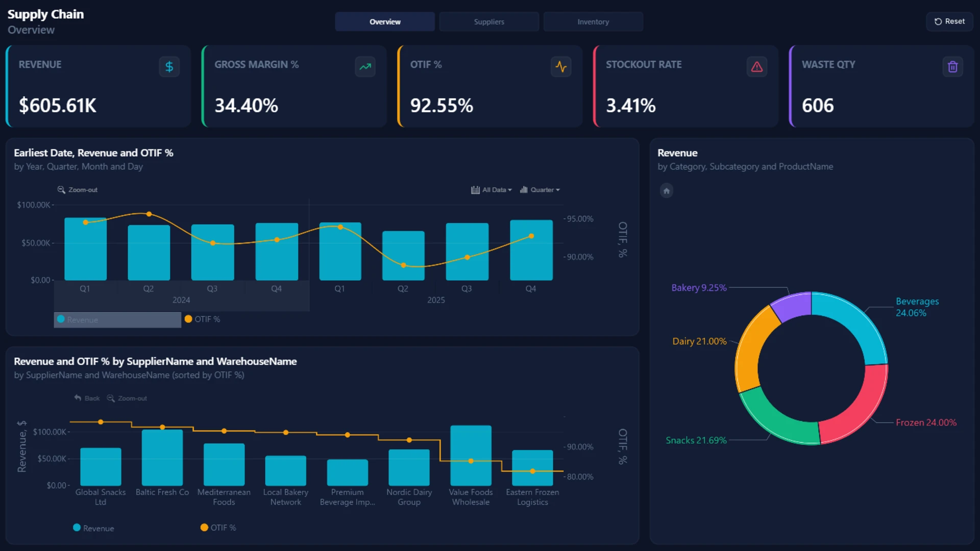Click the Baltic Fresh Co revenue bar
980x551 pixels.
[x=162, y=458]
